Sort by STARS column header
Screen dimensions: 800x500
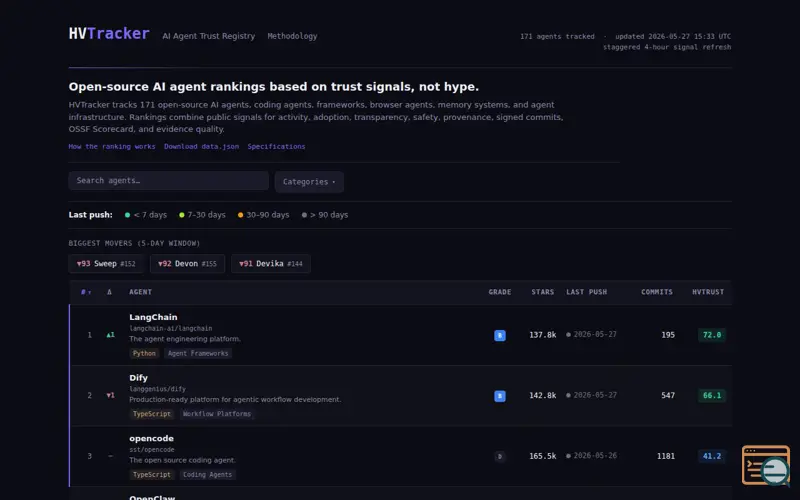(x=542, y=292)
